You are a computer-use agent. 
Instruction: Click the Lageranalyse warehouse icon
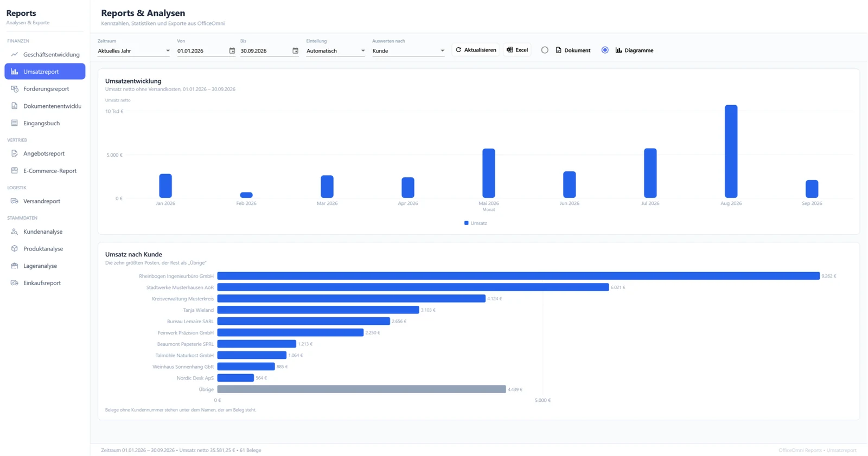pos(15,266)
